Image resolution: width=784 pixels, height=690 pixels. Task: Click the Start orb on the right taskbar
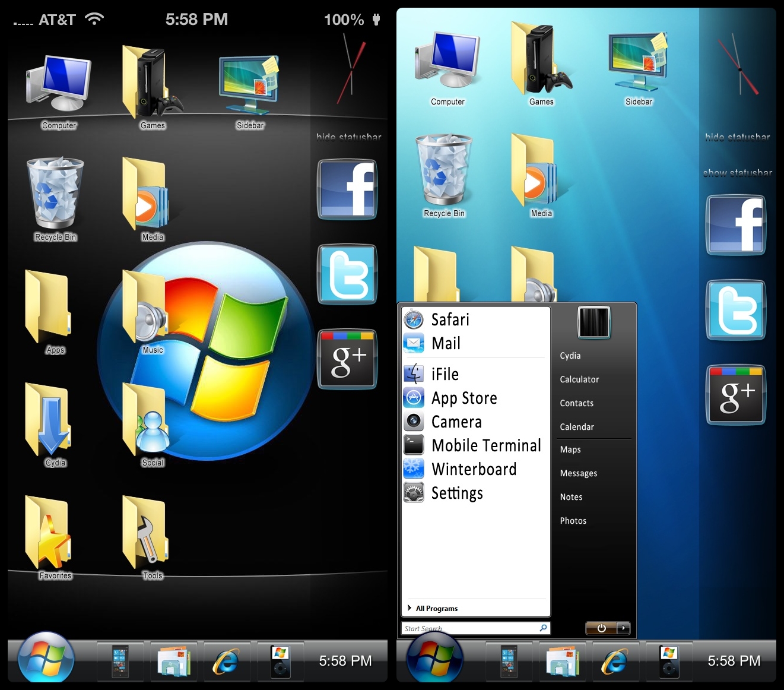click(x=434, y=658)
